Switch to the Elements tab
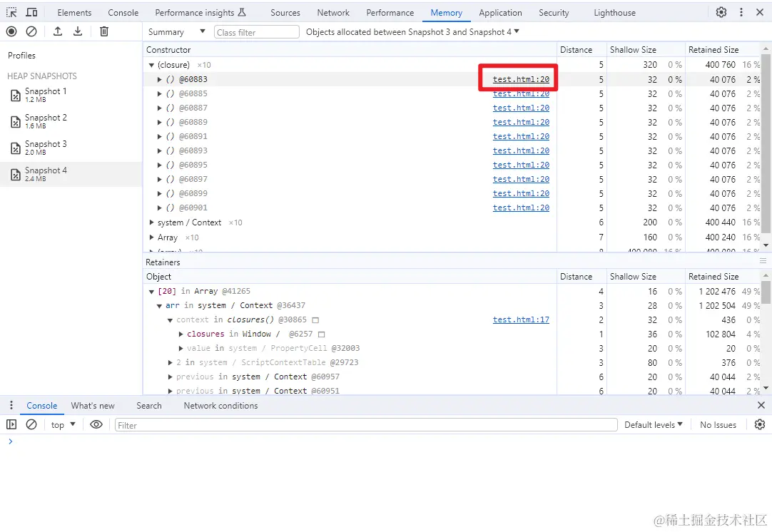Image resolution: width=772 pixels, height=532 pixels. [x=74, y=13]
